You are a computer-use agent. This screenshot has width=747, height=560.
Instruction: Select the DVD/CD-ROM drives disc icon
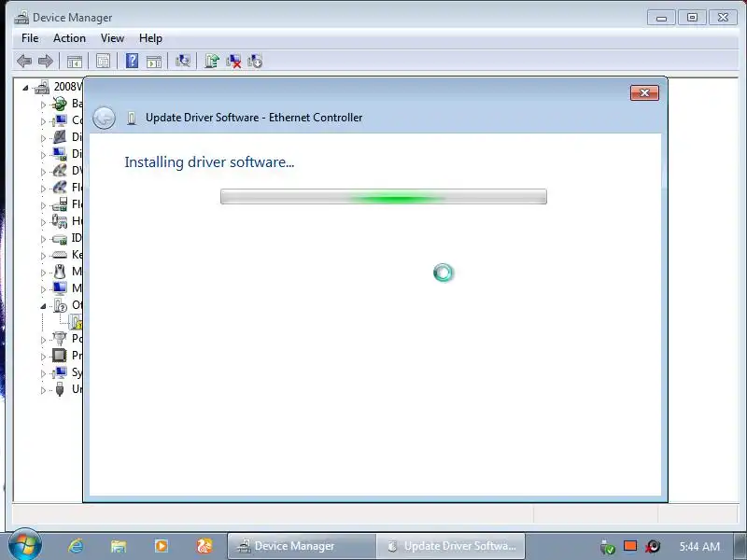coord(60,171)
